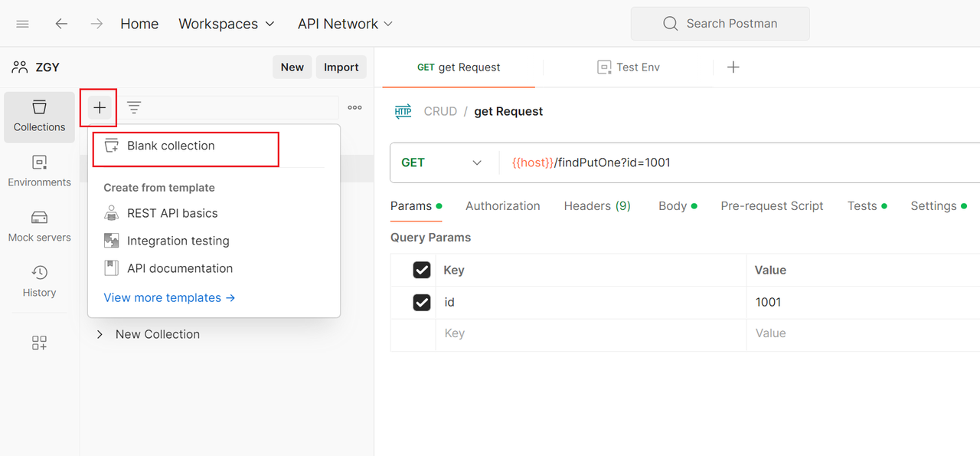Click the REST API basics template icon

[x=112, y=213]
